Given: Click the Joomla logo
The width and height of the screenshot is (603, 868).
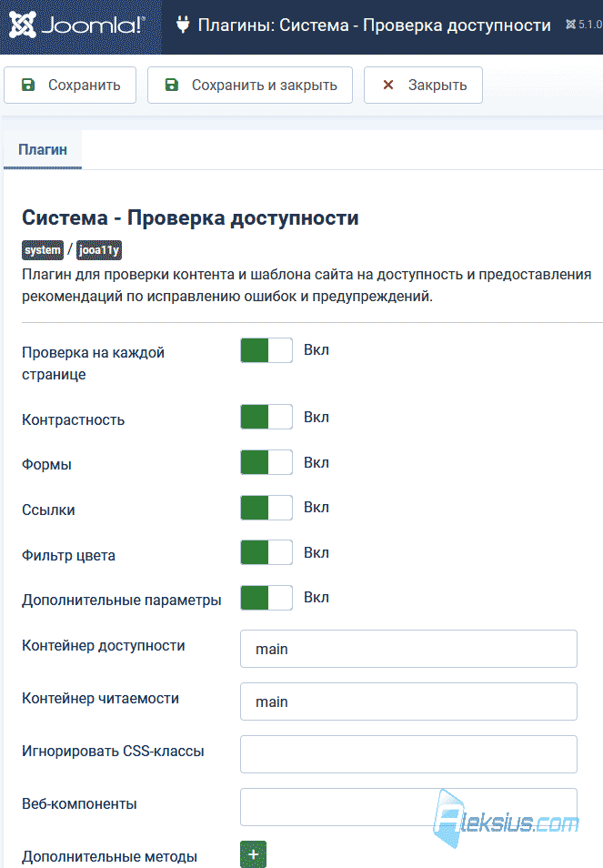Looking at the screenshot, I should point(77,25).
